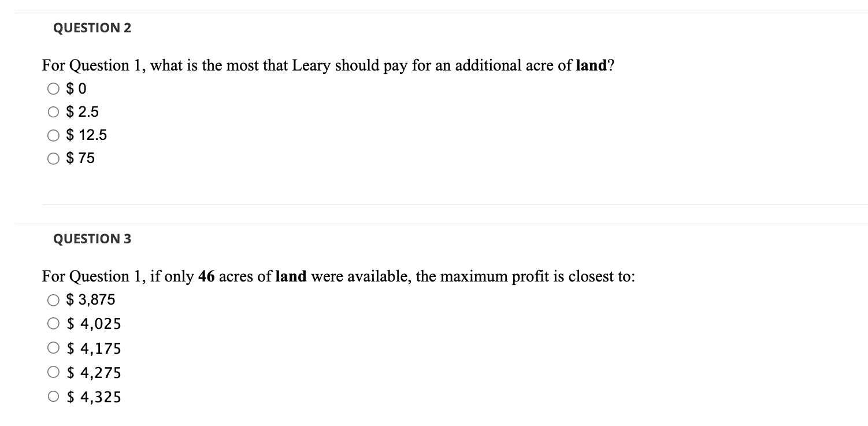The height and width of the screenshot is (426, 868).
Task: Select the $ 2.5 radio button
Action: [54, 111]
